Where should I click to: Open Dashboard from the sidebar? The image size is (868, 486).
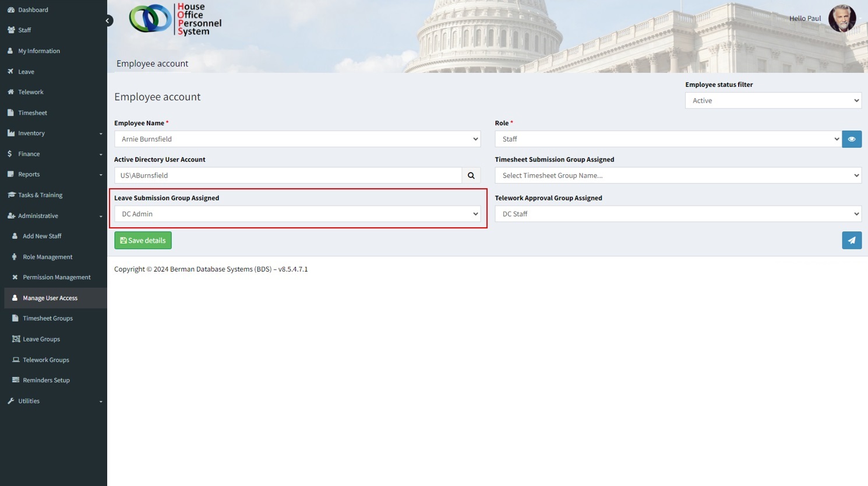click(x=33, y=10)
